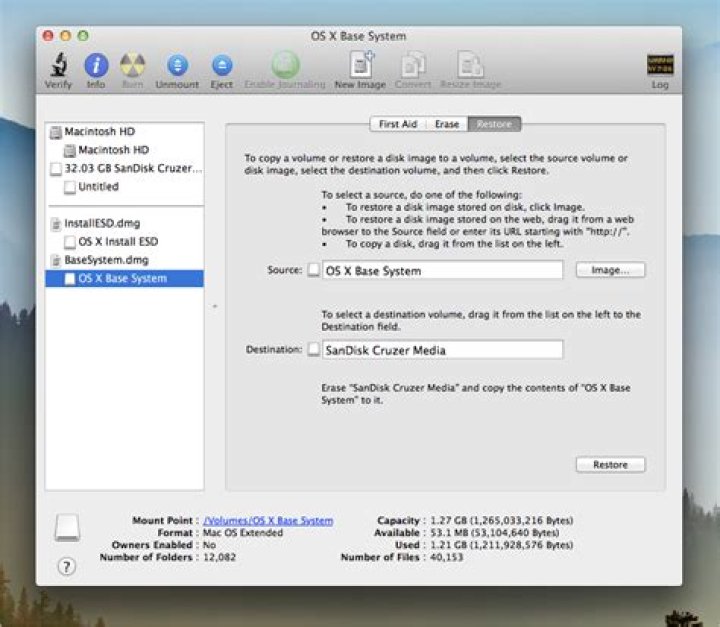720x627 pixels.
Task: Open the /Volumes/OS X Base System link
Action: [268, 520]
